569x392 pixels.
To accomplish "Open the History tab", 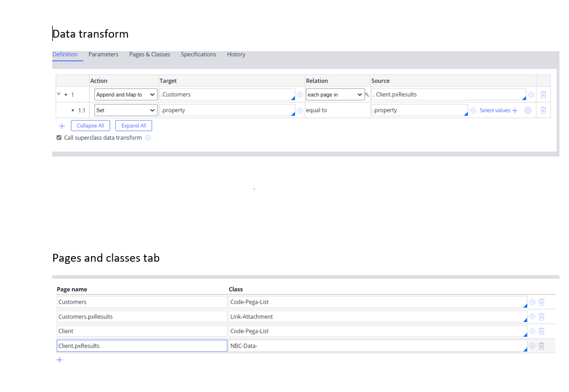I will [x=236, y=54].
